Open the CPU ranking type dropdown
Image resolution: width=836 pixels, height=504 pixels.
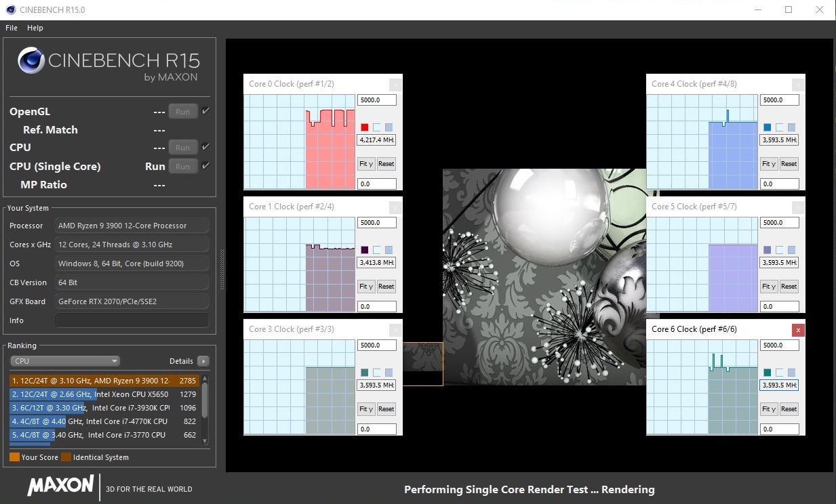[65, 361]
